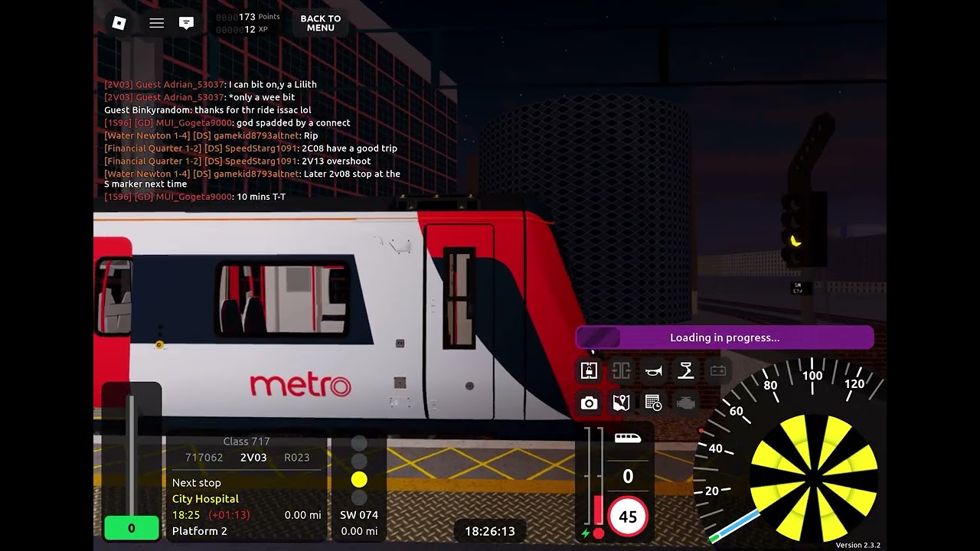This screenshot has width=980, height=551.
Task: Click the greyed-out engine icon
Action: click(x=685, y=403)
